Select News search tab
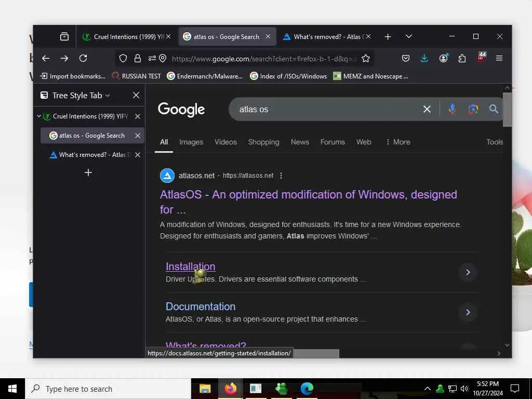Viewport: 532px width, 399px height. pos(300,142)
